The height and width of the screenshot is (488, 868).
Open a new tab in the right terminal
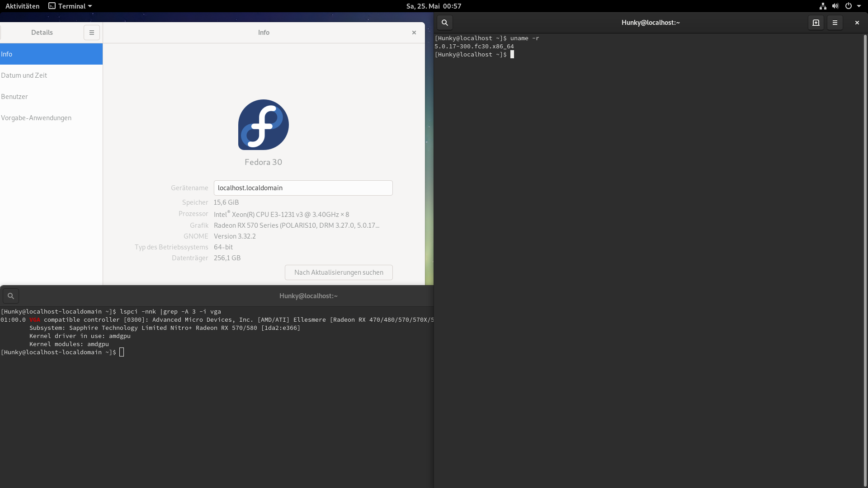pos(816,23)
